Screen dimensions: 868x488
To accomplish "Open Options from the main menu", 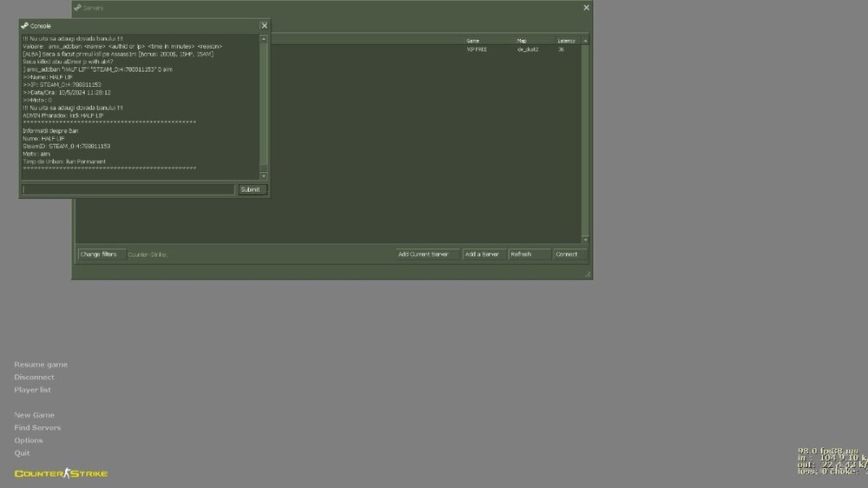I will [29, 440].
